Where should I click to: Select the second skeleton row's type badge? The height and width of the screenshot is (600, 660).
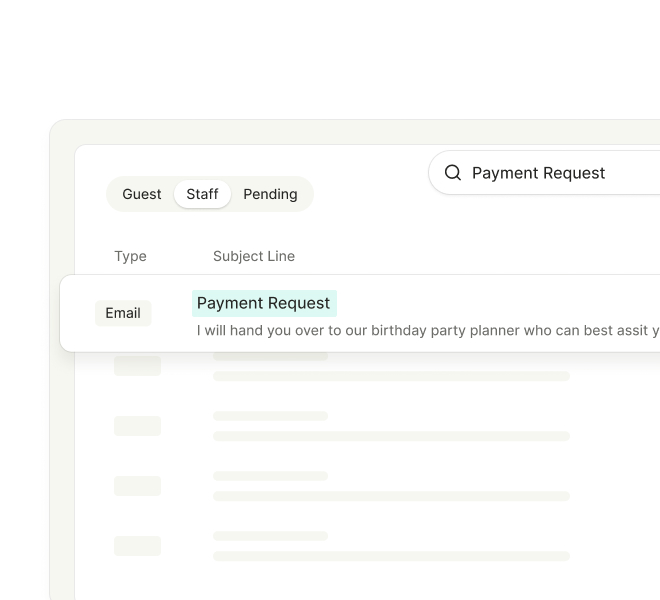coord(138,426)
